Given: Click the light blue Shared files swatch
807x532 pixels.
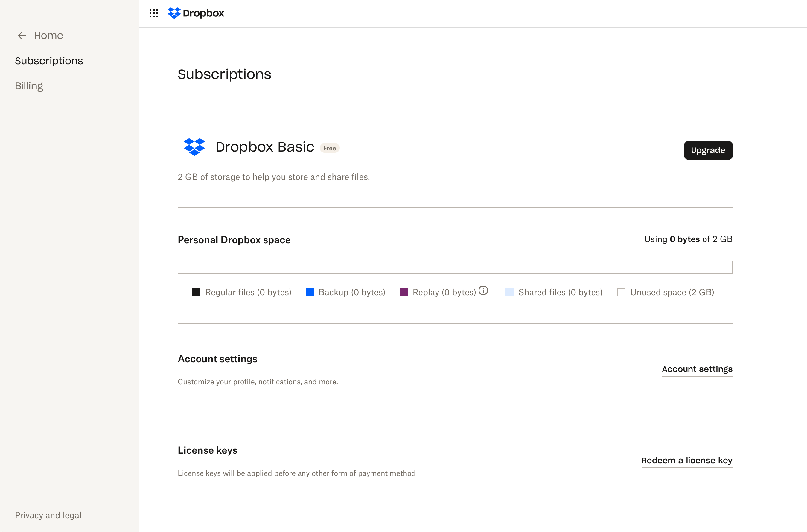Looking at the screenshot, I should pyautogui.click(x=509, y=293).
